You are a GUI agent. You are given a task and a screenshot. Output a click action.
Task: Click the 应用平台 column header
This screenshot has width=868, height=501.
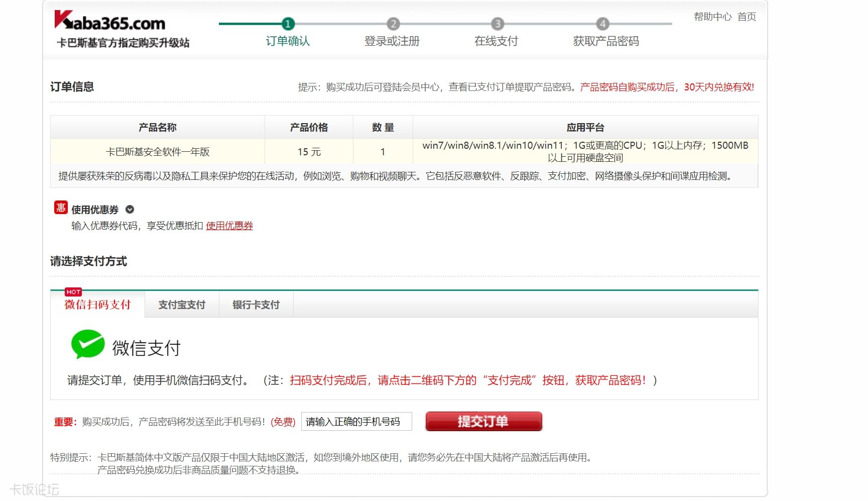coord(585,128)
